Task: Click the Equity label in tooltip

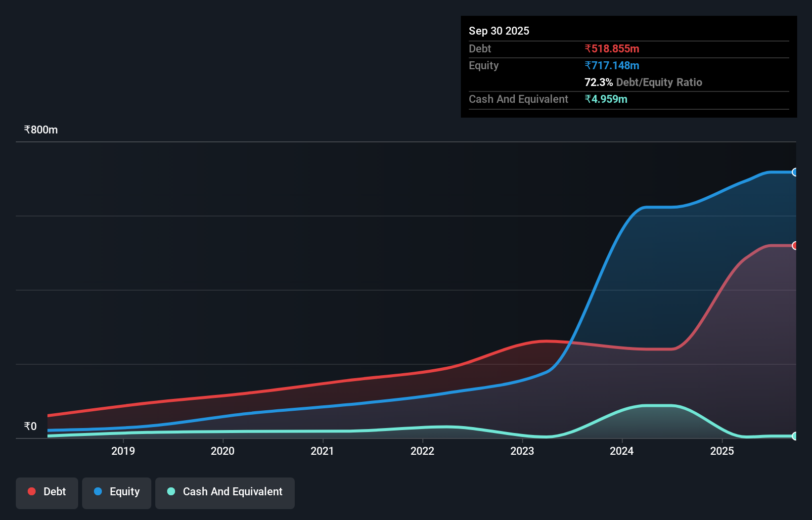Action: [x=484, y=66]
